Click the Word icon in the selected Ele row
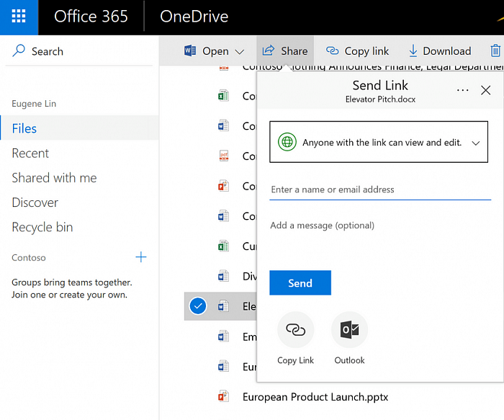The width and height of the screenshot is (504, 420). click(223, 306)
